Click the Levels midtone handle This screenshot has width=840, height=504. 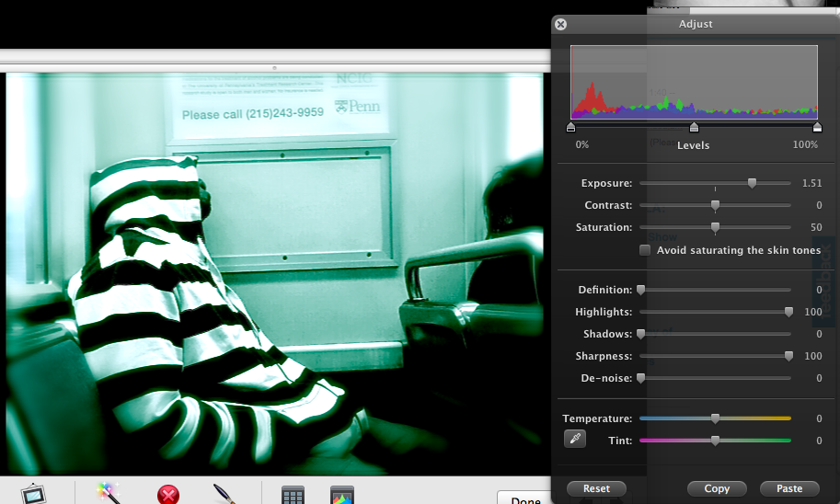coord(694,128)
